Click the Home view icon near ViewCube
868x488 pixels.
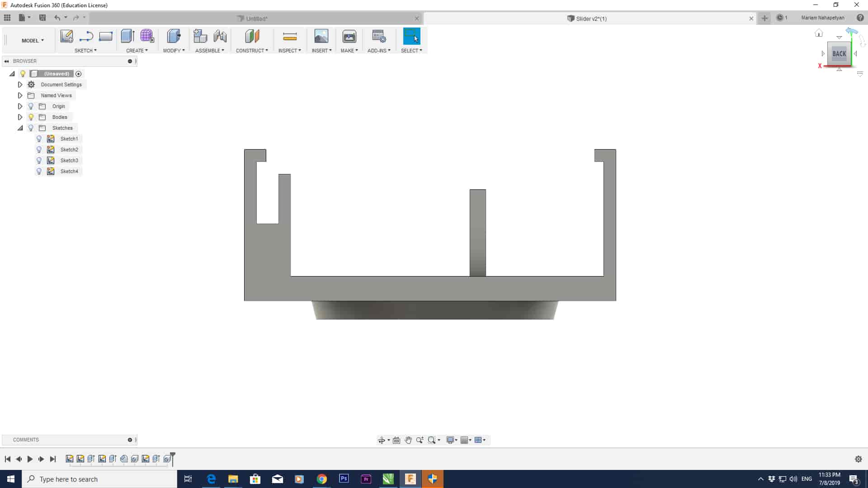pyautogui.click(x=819, y=33)
